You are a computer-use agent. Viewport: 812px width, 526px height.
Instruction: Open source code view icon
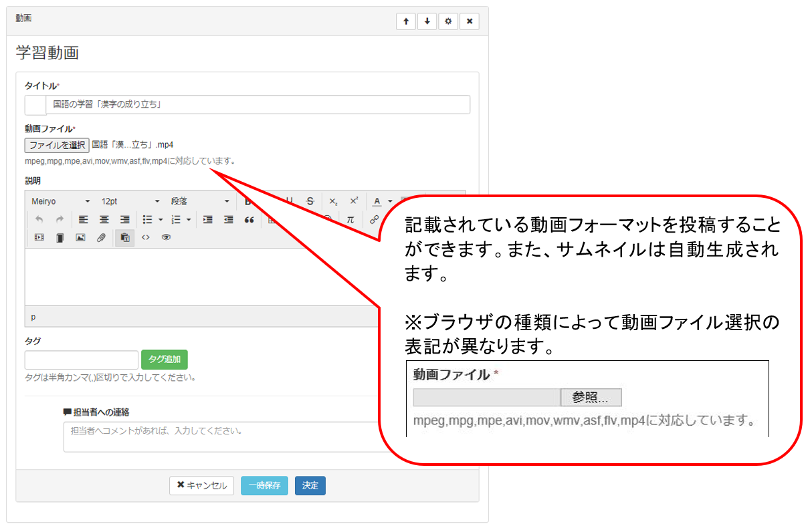point(146,237)
